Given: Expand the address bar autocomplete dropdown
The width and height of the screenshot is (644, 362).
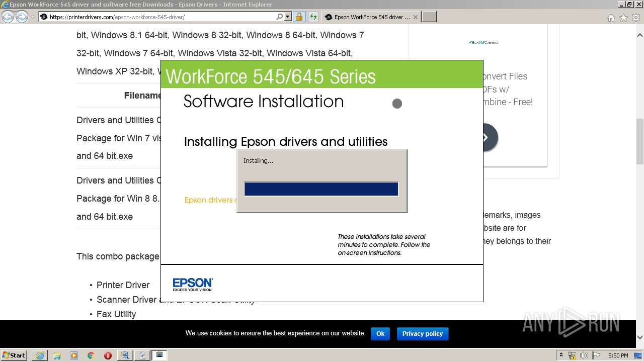Looking at the screenshot, I should click(288, 17).
